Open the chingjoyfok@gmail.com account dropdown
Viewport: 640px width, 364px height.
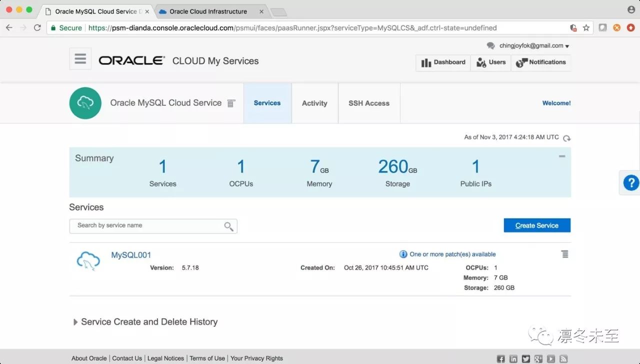534,46
